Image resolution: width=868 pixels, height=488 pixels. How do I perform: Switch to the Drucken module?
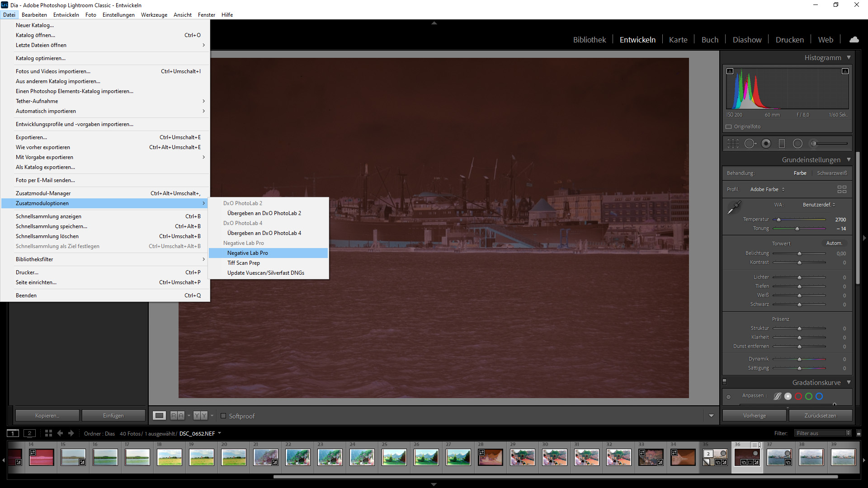coord(790,40)
